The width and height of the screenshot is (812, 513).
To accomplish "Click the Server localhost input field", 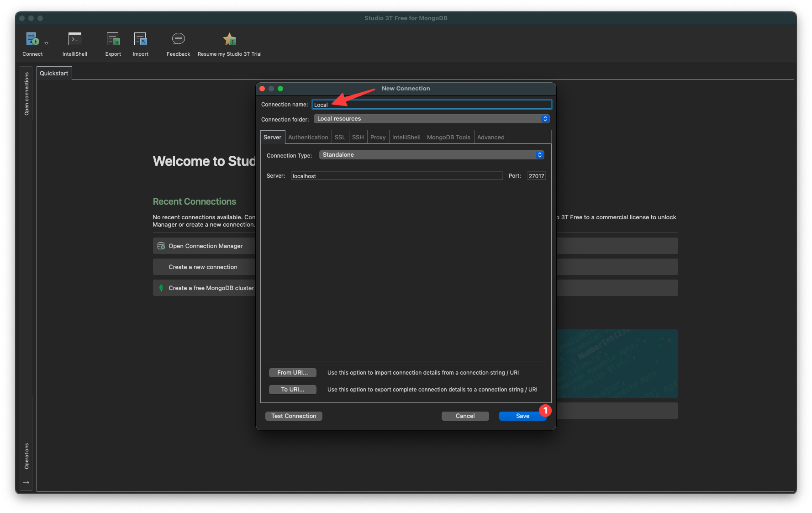I will tap(397, 176).
